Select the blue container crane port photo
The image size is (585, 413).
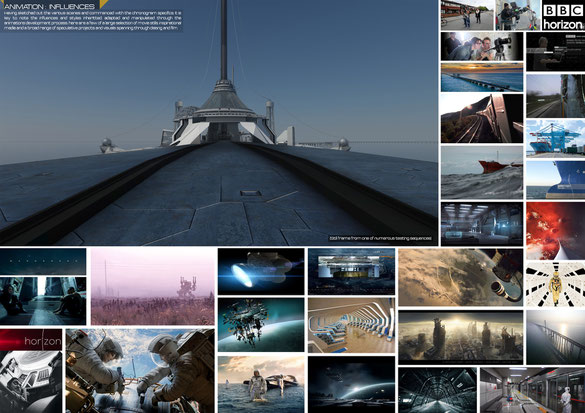click(556, 138)
